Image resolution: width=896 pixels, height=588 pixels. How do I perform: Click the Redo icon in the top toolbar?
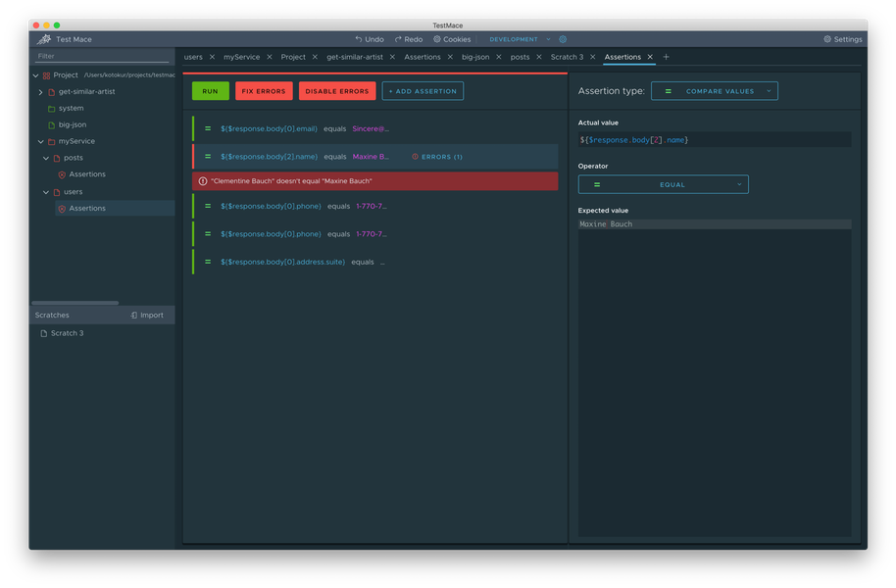pos(398,39)
